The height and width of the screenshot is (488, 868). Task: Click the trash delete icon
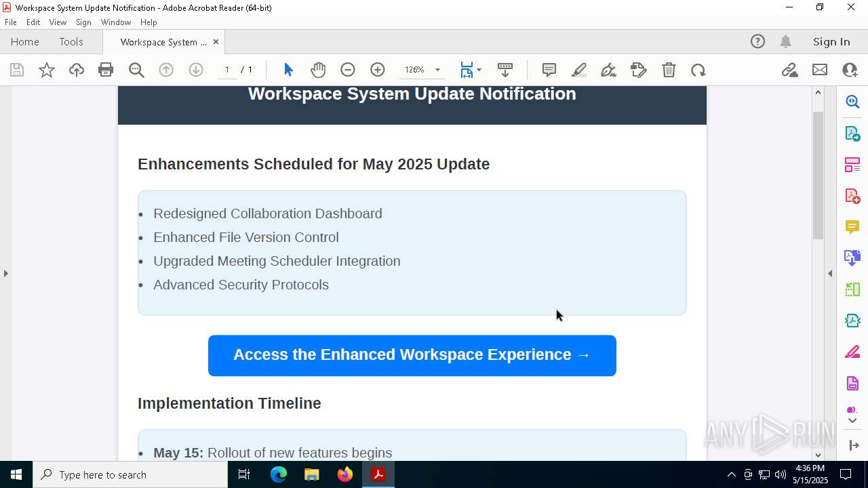click(669, 70)
